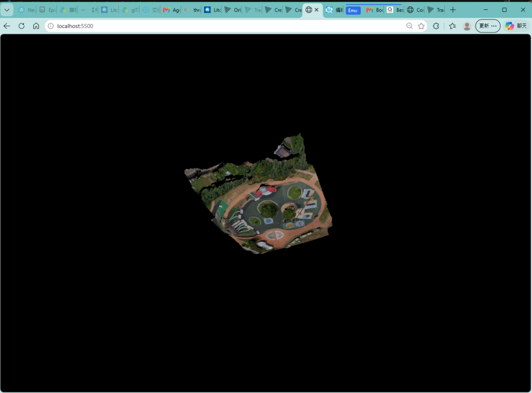Maximize the browser window

[504, 10]
